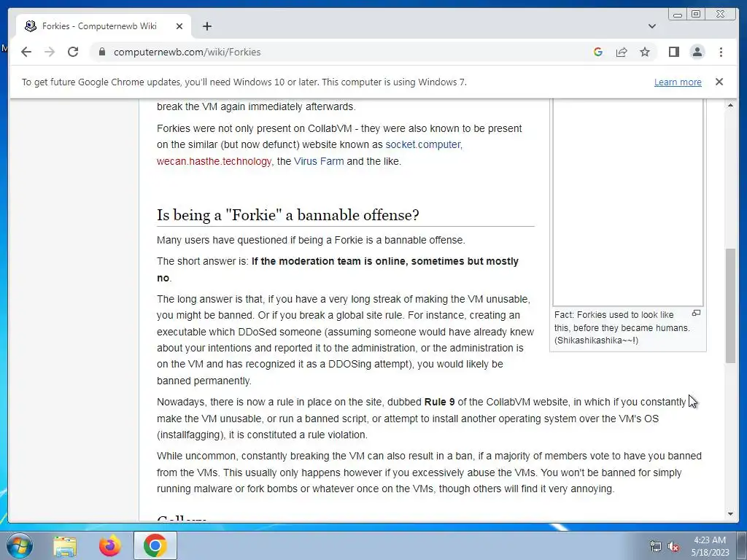Open the Virus Farm link
The height and width of the screenshot is (560, 747).
pyautogui.click(x=319, y=161)
